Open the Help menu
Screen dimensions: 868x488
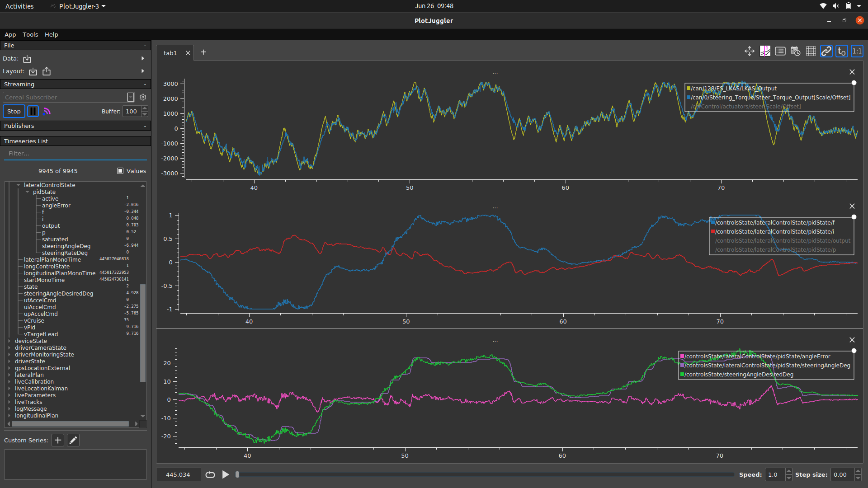(x=51, y=34)
